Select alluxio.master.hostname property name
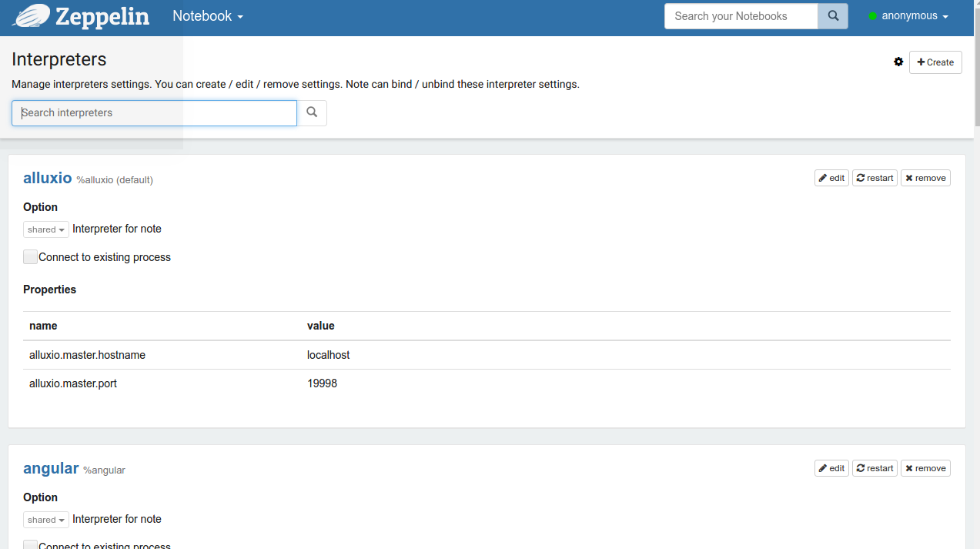This screenshot has width=980, height=549. (87, 355)
